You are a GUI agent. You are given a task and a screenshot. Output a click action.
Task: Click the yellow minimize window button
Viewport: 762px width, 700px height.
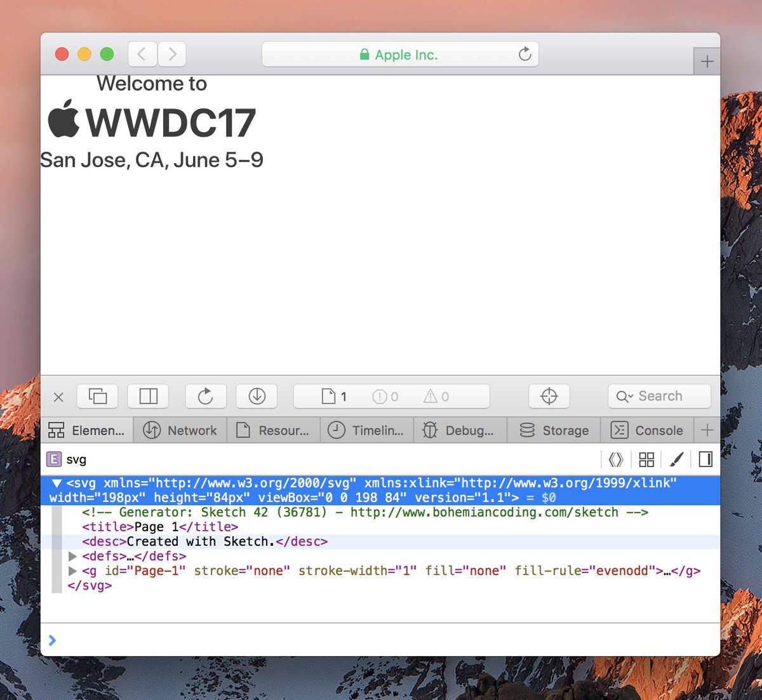pos(84,55)
